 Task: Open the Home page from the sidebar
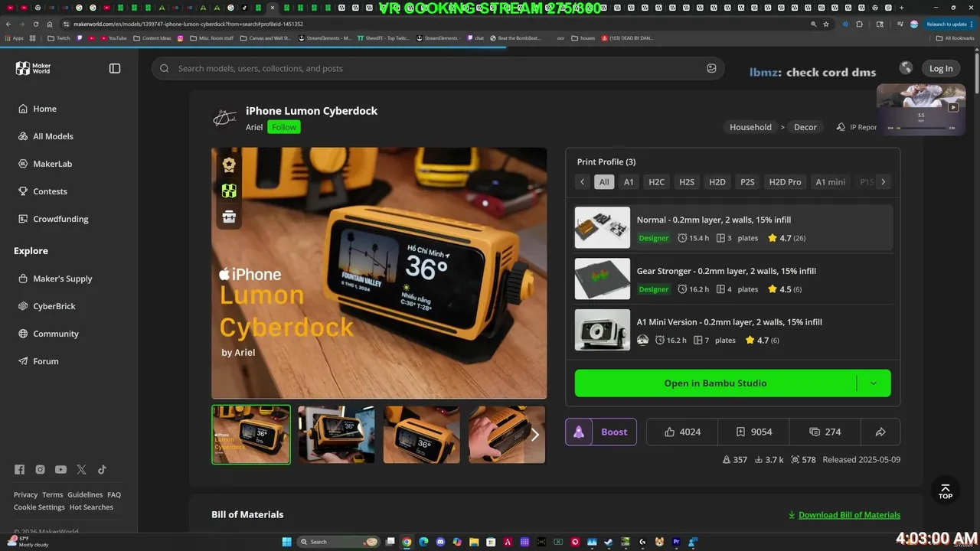click(44, 109)
